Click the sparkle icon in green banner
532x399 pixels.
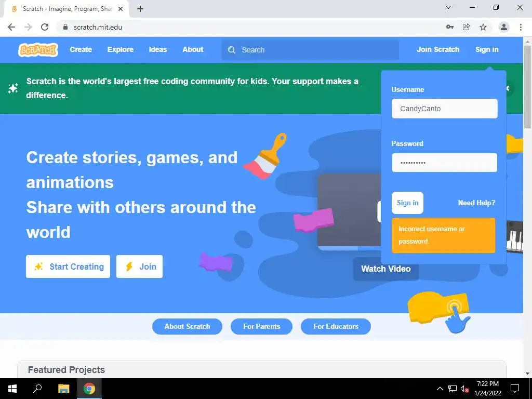tap(13, 88)
